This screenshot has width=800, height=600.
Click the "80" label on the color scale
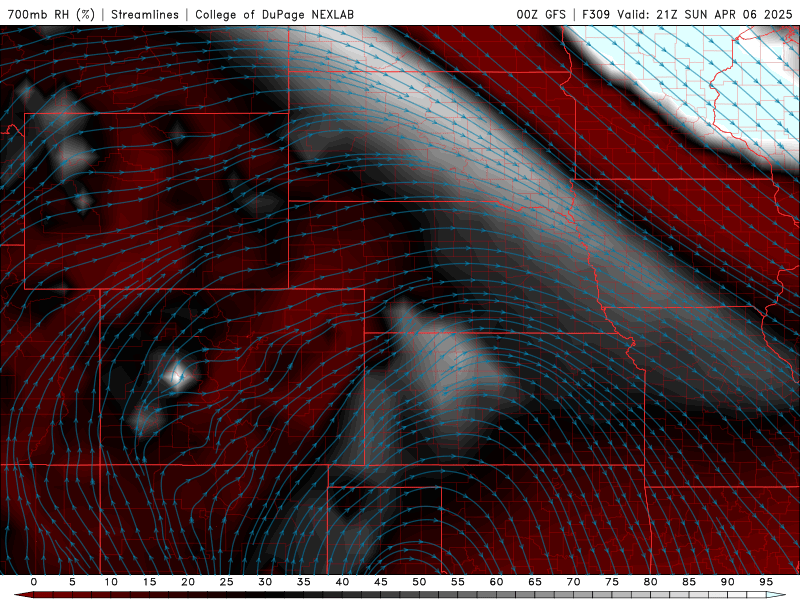tap(651, 582)
